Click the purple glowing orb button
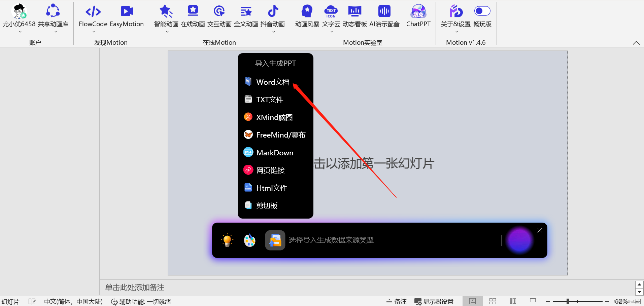 click(x=519, y=240)
